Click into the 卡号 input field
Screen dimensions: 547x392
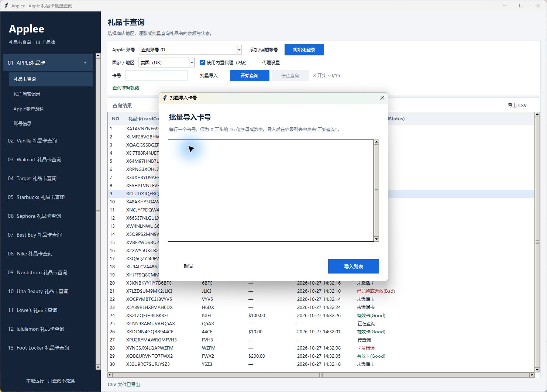coord(156,76)
